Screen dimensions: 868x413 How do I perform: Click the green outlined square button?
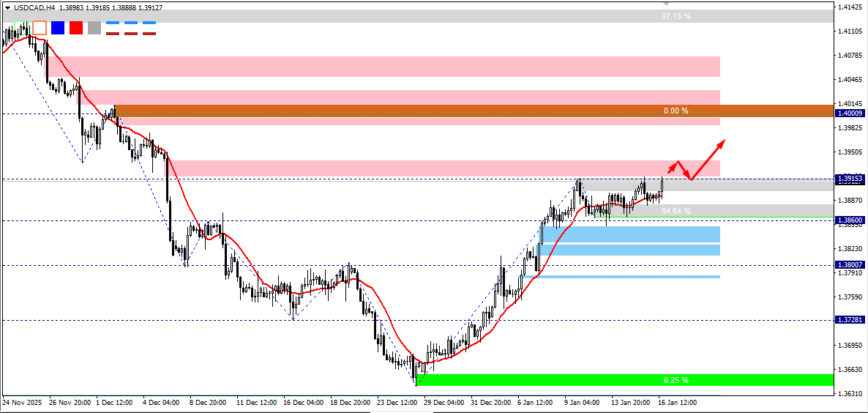[20, 28]
